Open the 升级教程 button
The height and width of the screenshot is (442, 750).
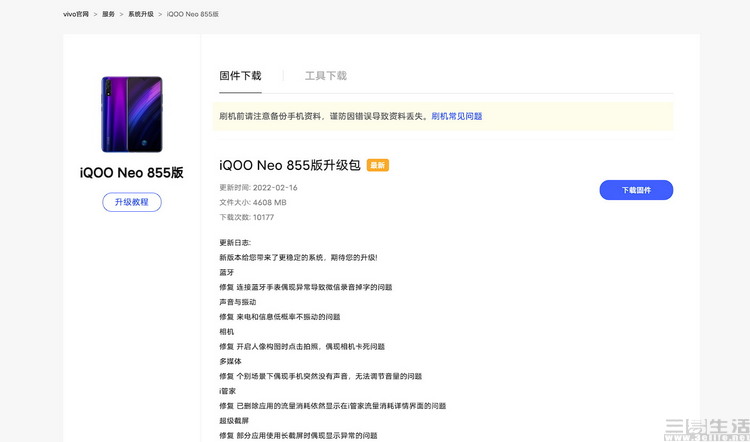pyautogui.click(x=132, y=202)
